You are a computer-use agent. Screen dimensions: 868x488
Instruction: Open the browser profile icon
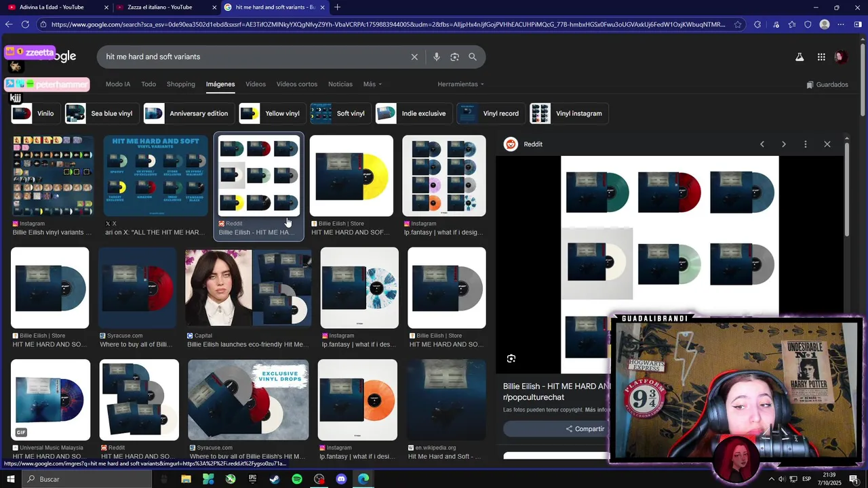pos(825,24)
